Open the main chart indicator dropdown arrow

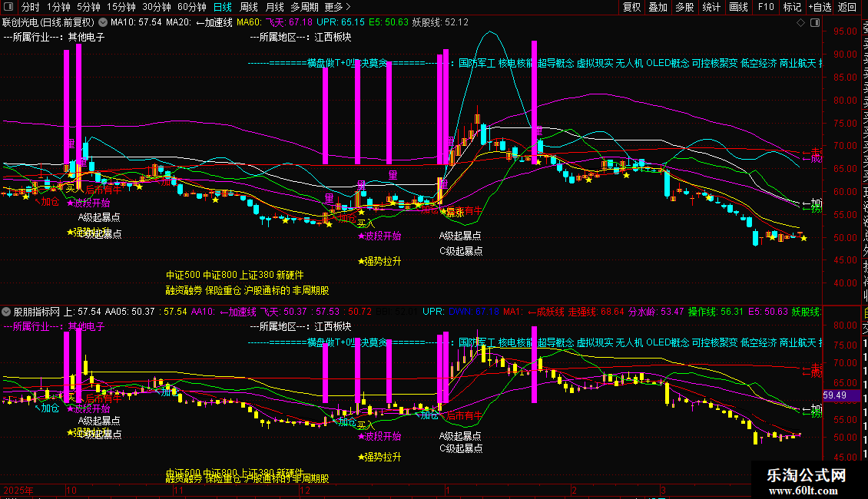pyautogui.click(x=103, y=23)
